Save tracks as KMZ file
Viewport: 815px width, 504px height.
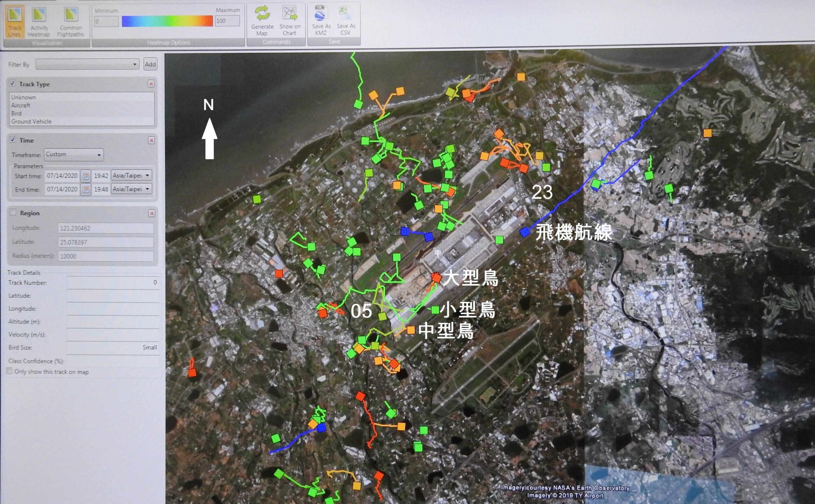(320, 14)
